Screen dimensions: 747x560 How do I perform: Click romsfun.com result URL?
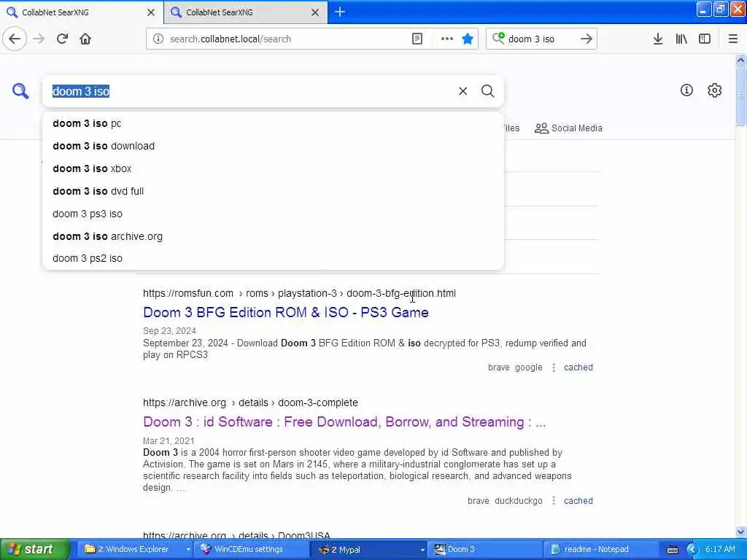[x=299, y=293]
